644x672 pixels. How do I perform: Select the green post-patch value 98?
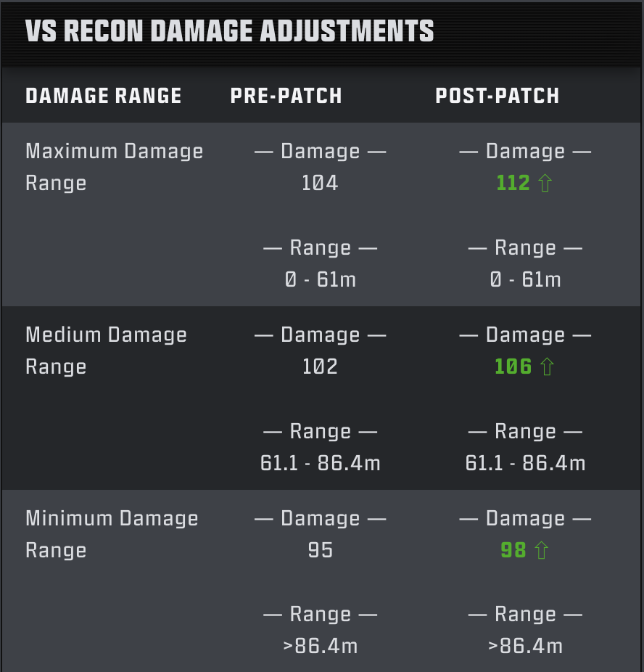pyautogui.click(x=513, y=550)
